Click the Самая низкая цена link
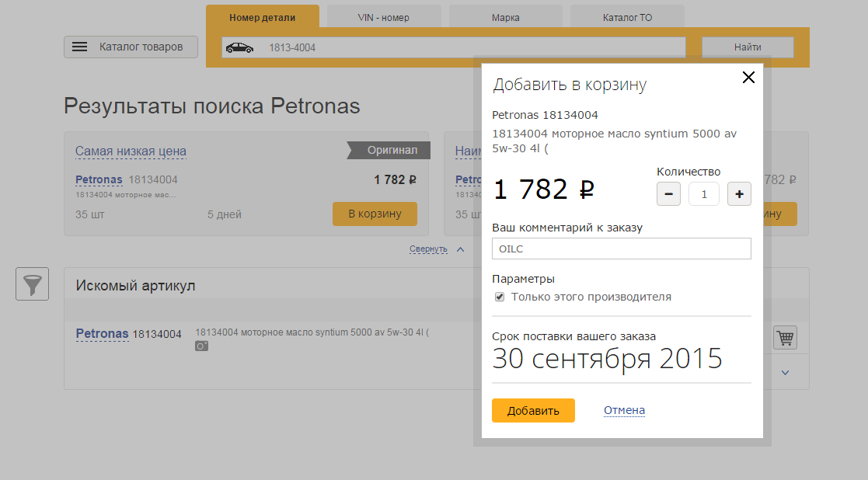Viewport: 868px width, 480px height. [x=131, y=151]
